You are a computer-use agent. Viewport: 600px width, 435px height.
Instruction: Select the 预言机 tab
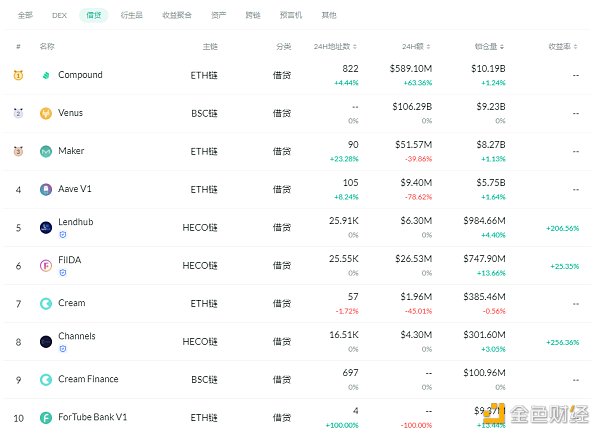[289, 16]
